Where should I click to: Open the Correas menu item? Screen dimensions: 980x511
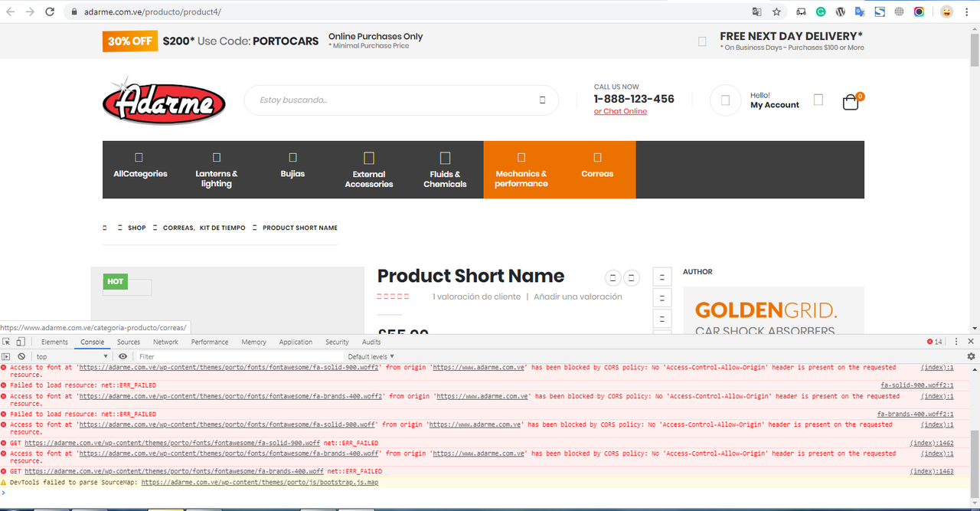597,169
